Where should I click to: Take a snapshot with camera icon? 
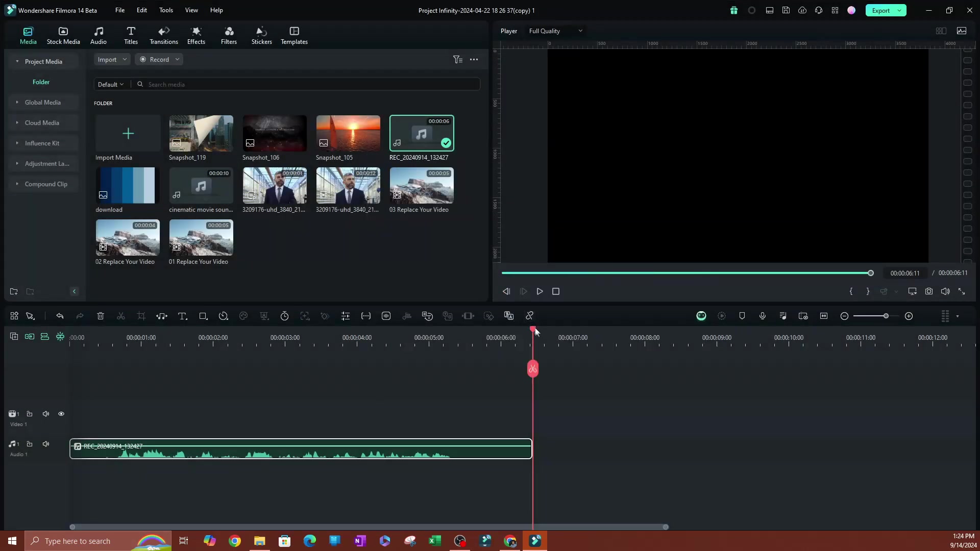pyautogui.click(x=929, y=291)
